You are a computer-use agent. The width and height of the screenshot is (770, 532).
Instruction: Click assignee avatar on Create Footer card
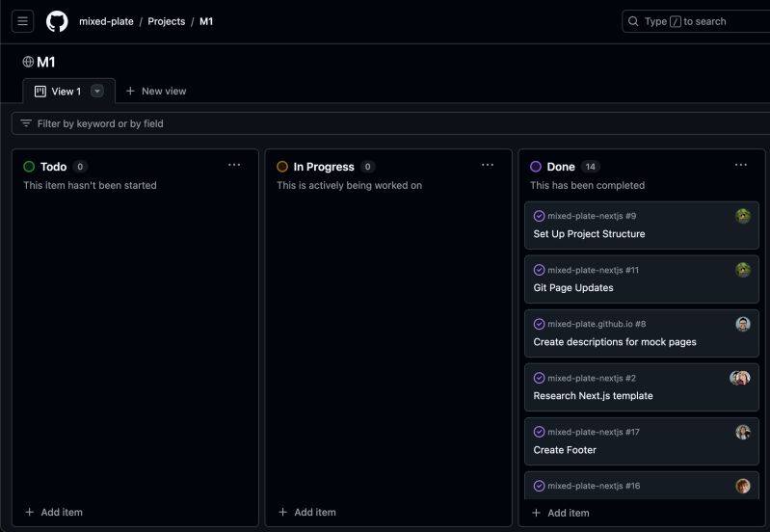pos(743,432)
